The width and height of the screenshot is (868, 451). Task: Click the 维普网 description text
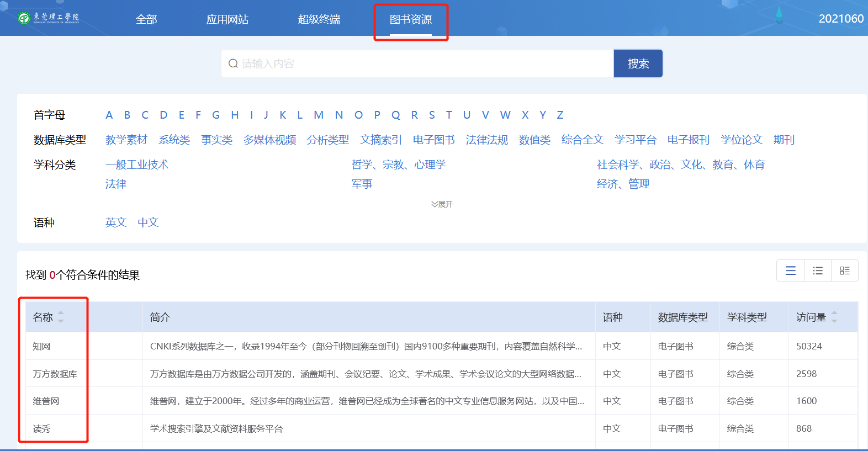pos(367,401)
